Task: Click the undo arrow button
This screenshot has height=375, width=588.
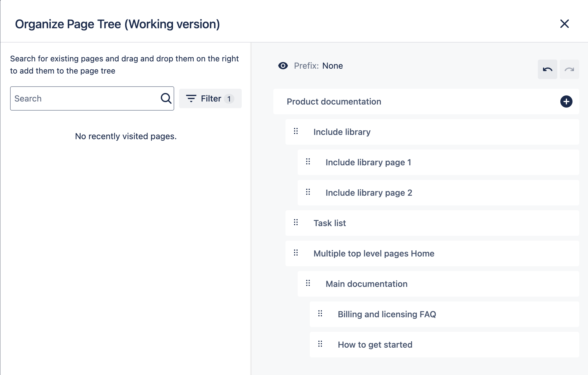Action: click(547, 69)
